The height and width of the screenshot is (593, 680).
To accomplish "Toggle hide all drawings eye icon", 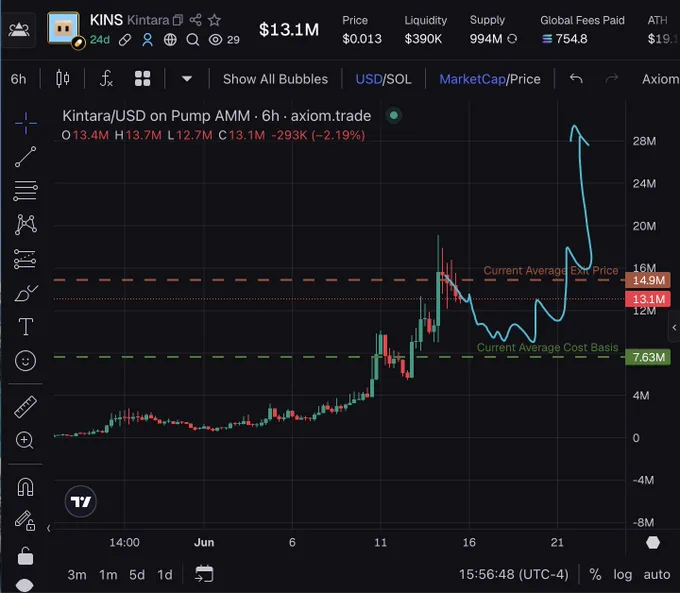I will tap(24, 585).
